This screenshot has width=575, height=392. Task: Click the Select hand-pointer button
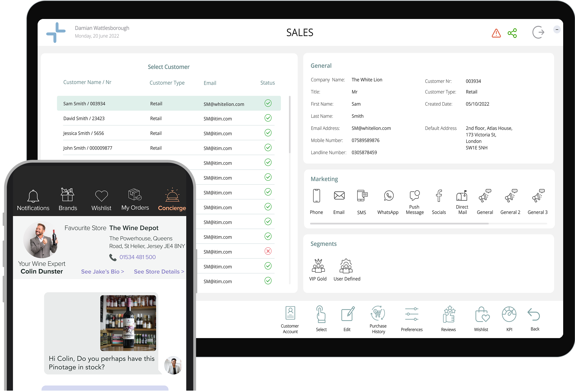[x=321, y=319]
